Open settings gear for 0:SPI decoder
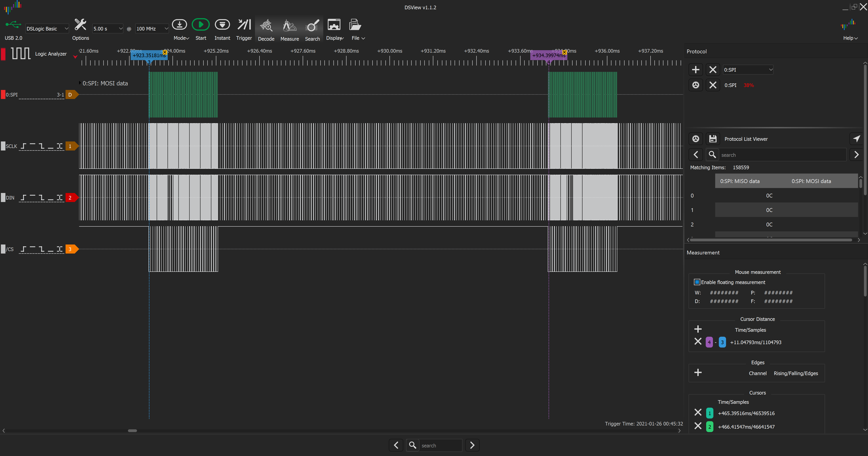The image size is (868, 456). [696, 85]
